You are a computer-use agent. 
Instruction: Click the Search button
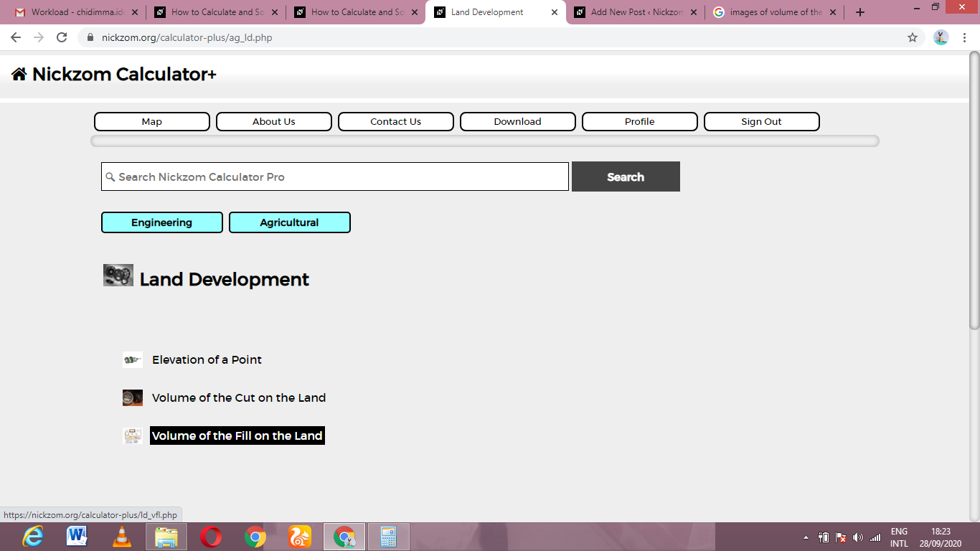(x=626, y=176)
